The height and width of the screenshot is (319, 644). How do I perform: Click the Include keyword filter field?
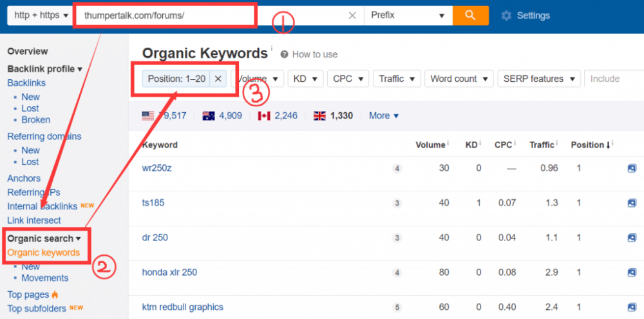point(612,79)
